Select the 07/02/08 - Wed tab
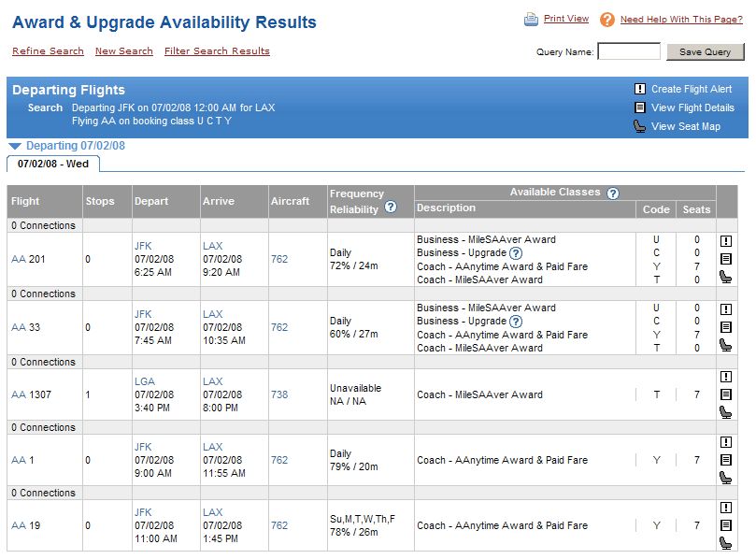 pyautogui.click(x=53, y=164)
